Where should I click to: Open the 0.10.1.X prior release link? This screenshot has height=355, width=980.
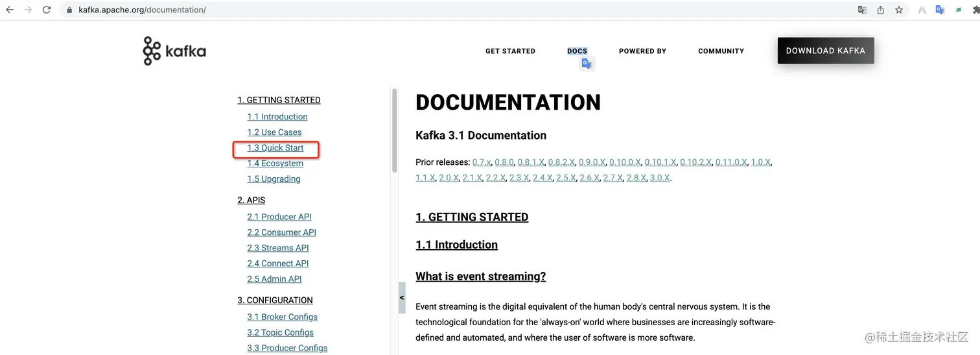click(x=660, y=162)
